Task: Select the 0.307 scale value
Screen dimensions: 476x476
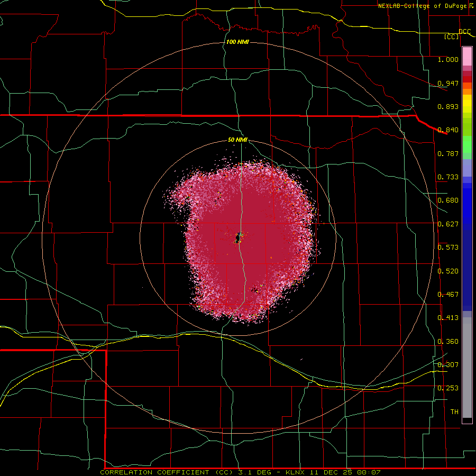Action: click(448, 365)
